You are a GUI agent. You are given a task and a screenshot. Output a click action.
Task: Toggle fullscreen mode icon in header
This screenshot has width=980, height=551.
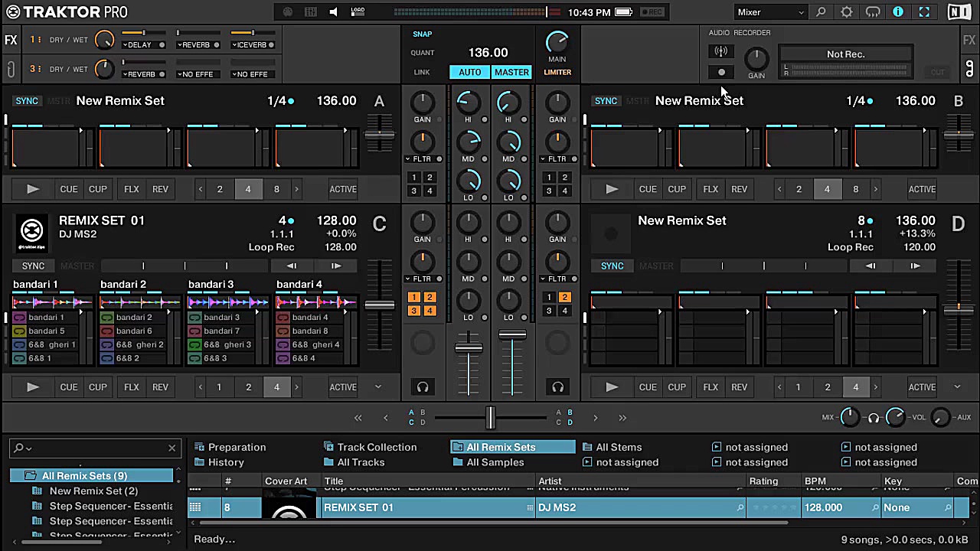[x=924, y=12]
